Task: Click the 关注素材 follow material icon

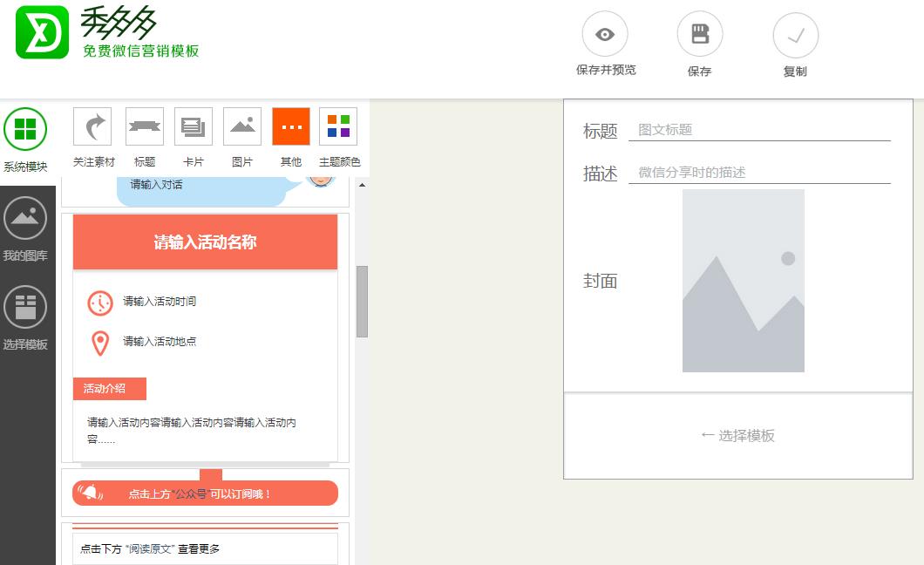Action: [x=92, y=125]
